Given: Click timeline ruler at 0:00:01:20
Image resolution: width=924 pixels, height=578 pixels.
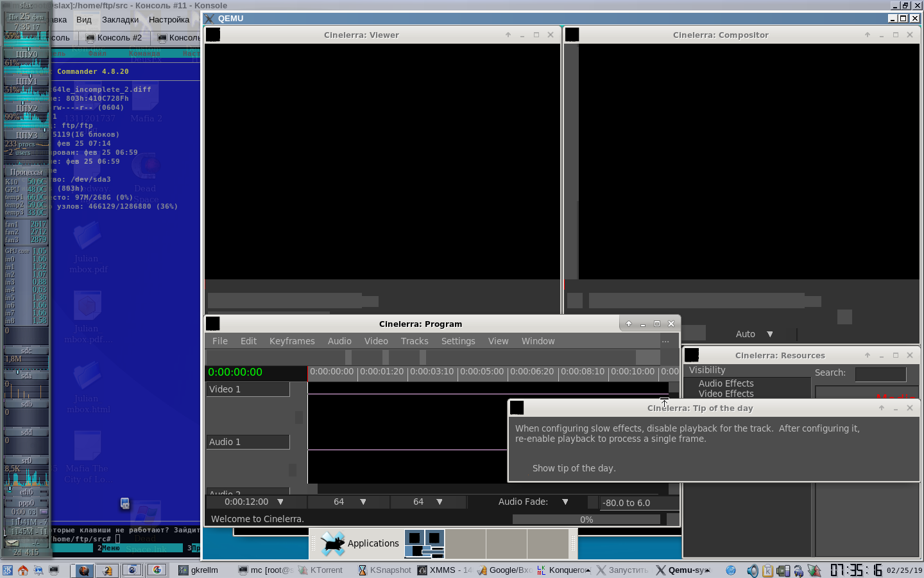Looking at the screenshot, I should pyautogui.click(x=382, y=371).
